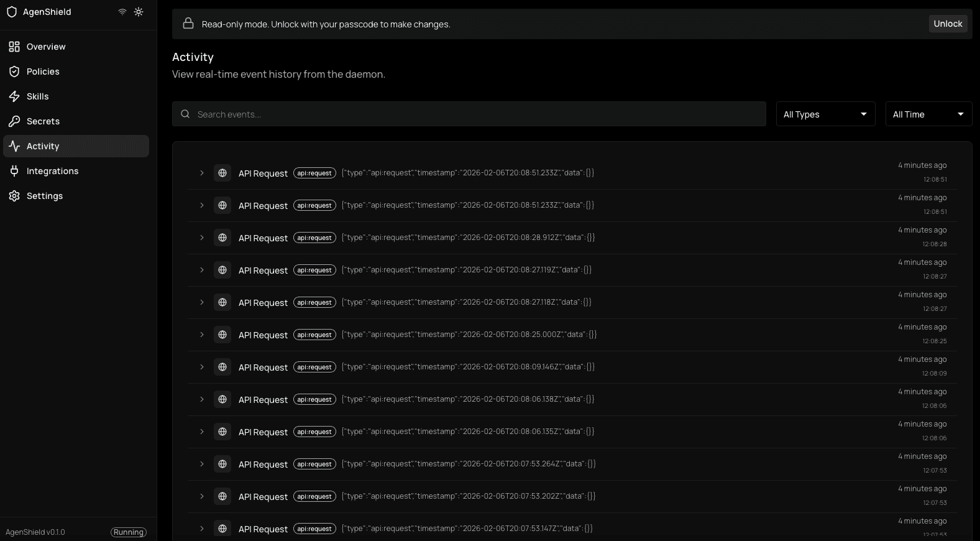Click globe icon of 12:08:25 event
Screen dimensions: 980x541
point(222,335)
